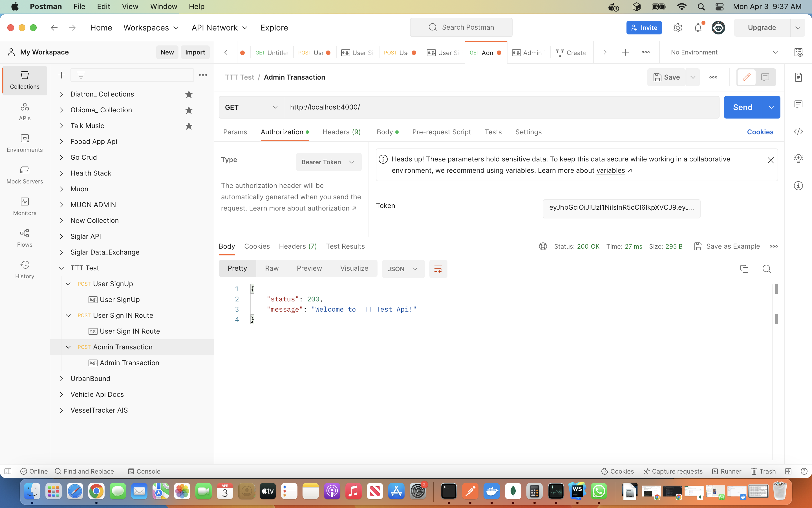
Task: Switch to the Params tab
Action: tap(235, 132)
